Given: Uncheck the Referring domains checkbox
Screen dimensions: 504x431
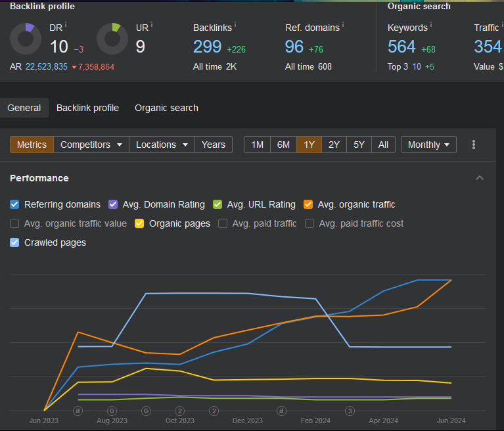Looking at the screenshot, I should point(14,204).
